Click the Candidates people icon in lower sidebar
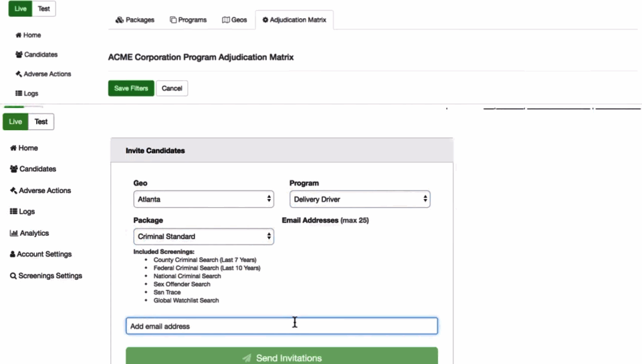The width and height of the screenshot is (642, 364). (13, 170)
